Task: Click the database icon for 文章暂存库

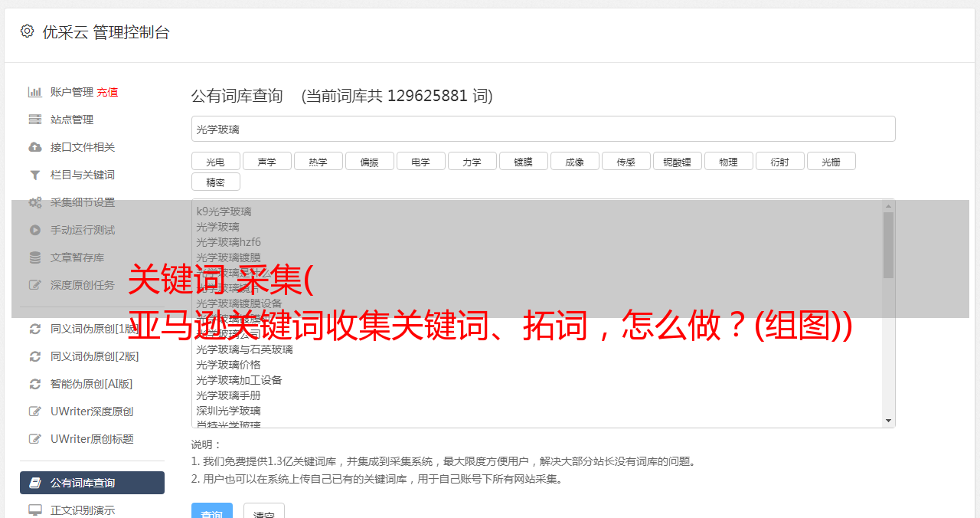Action: pyautogui.click(x=34, y=257)
